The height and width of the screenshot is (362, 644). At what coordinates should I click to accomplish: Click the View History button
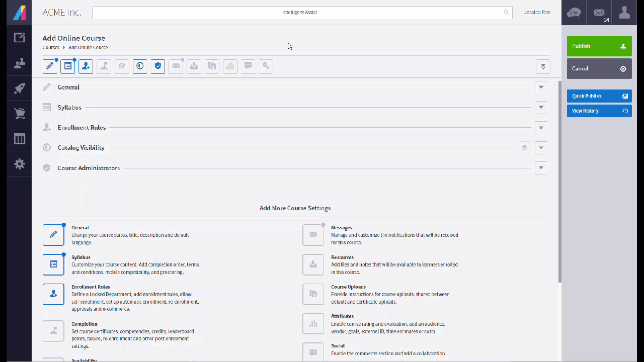(x=599, y=111)
